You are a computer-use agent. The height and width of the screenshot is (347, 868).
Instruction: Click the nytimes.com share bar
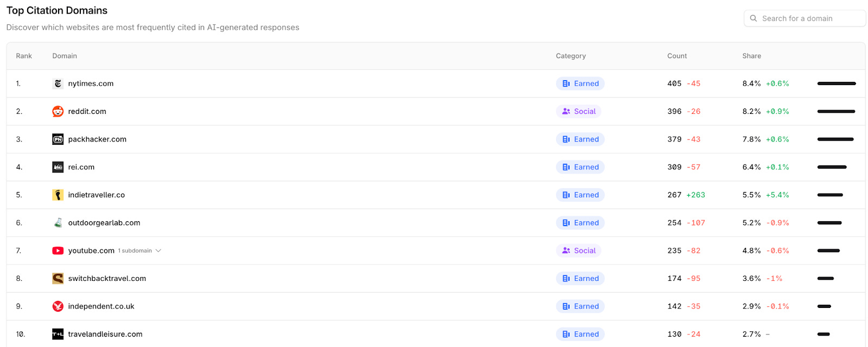[x=837, y=83]
